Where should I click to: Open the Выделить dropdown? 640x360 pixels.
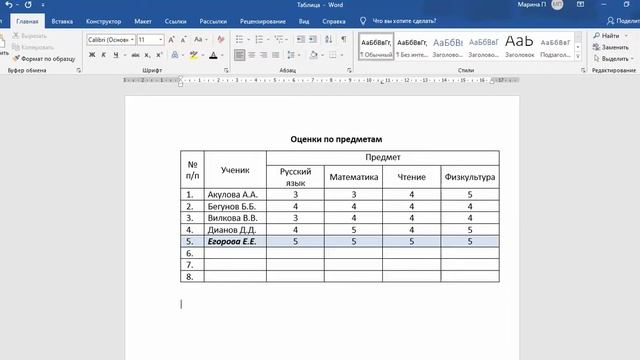pos(613,59)
